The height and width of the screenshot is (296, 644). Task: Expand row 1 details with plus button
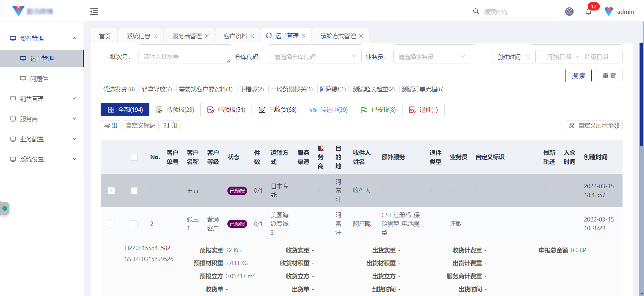pyautogui.click(x=111, y=191)
